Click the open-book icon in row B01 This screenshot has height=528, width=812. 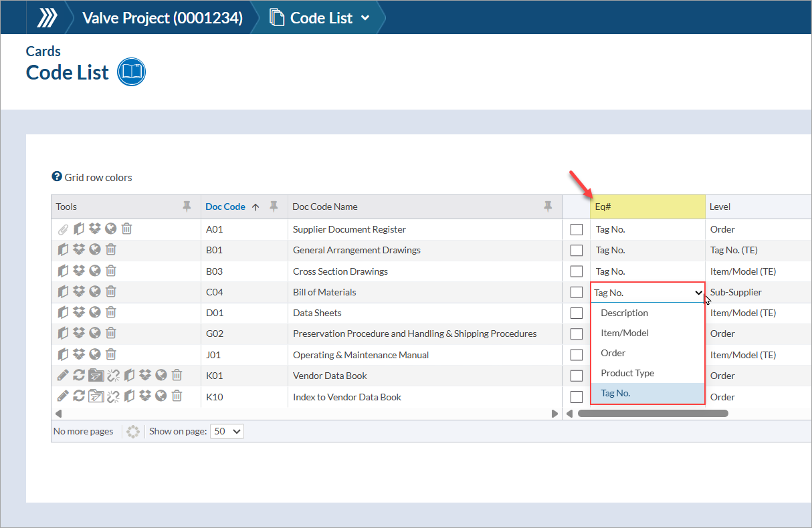tap(64, 250)
